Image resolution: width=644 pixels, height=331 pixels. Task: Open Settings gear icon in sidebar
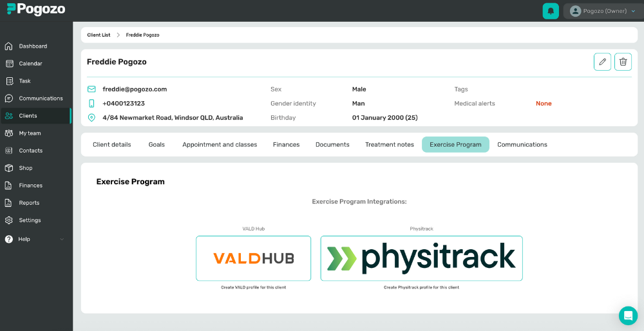(8, 220)
